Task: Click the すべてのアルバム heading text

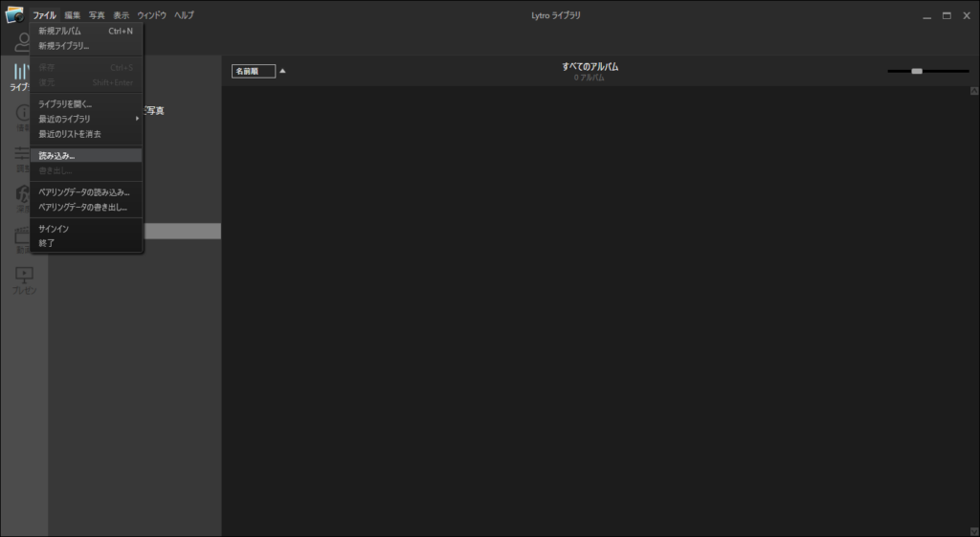Action: [590, 66]
